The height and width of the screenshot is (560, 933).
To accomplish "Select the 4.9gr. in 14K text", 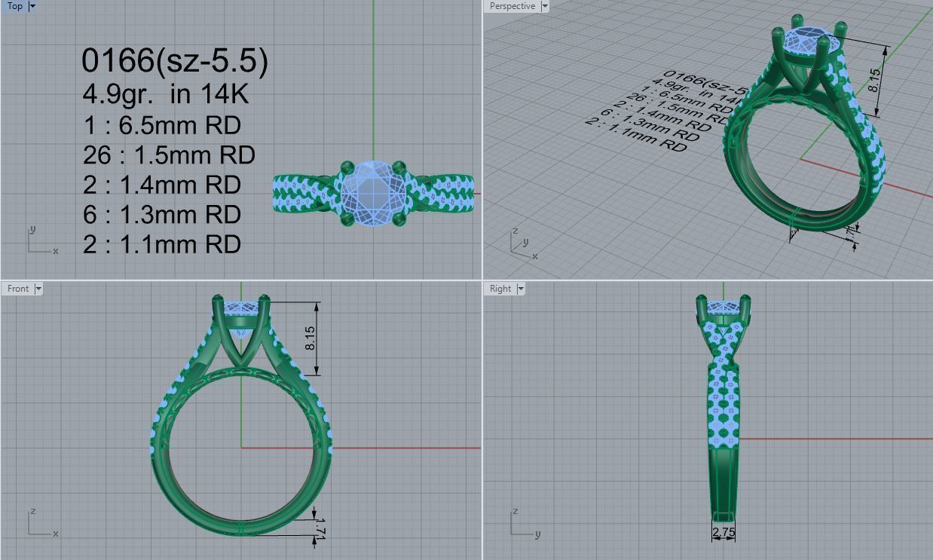I will (x=166, y=95).
